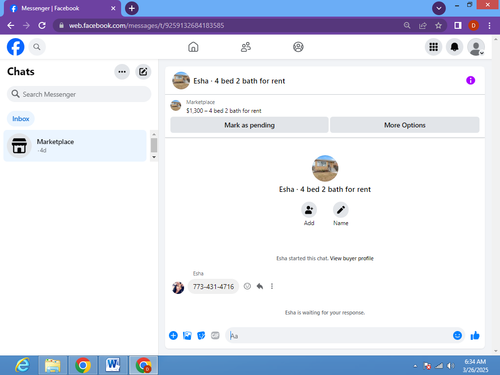Click the Marketplace listing thumbnail
Viewport: 500px width, 375px height.
click(x=176, y=106)
